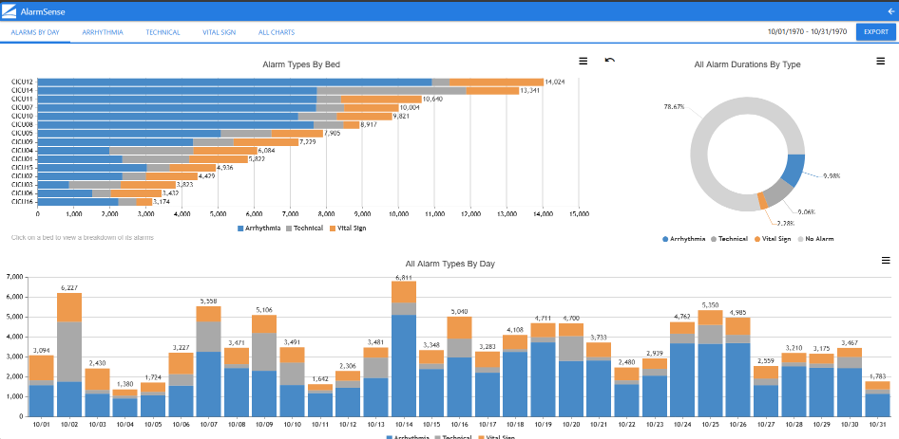Image resolution: width=899 pixels, height=439 pixels.
Task: Click the 10/14 column in daily chart
Action: pos(404,349)
